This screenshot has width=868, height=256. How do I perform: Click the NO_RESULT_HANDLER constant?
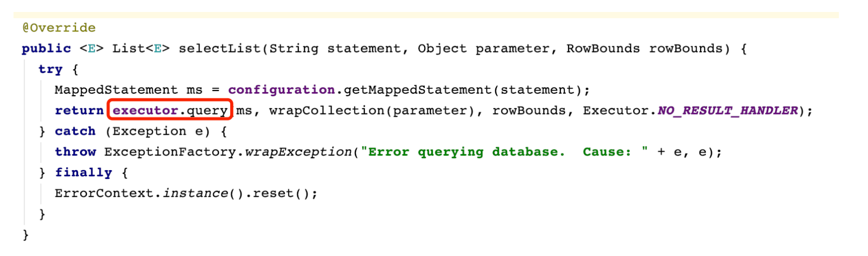coord(728,110)
